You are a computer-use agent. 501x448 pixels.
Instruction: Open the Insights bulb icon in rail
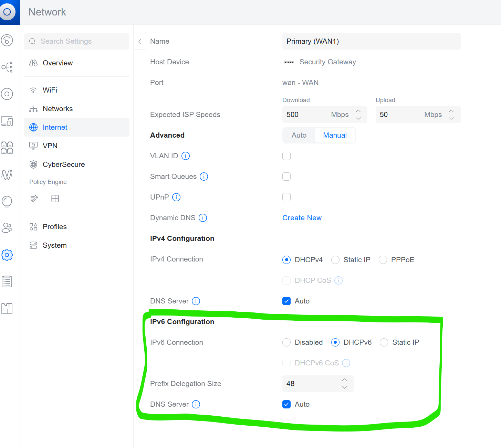7,201
